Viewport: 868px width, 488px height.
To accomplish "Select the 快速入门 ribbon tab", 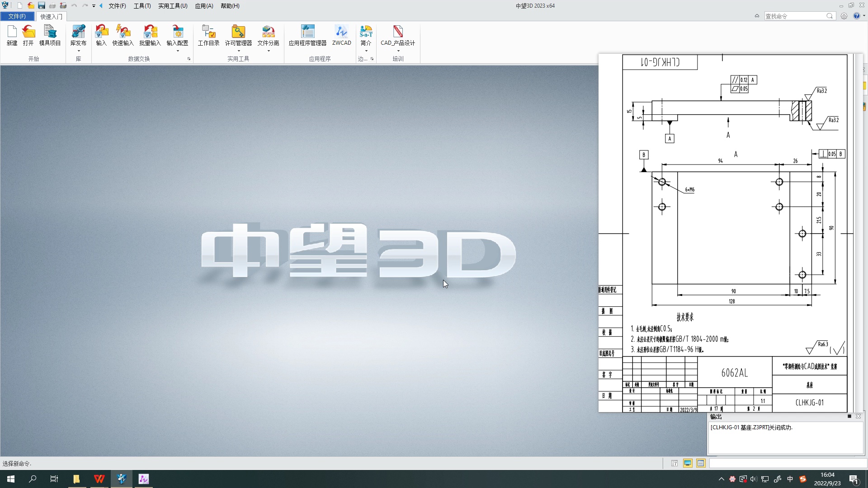I will point(51,16).
